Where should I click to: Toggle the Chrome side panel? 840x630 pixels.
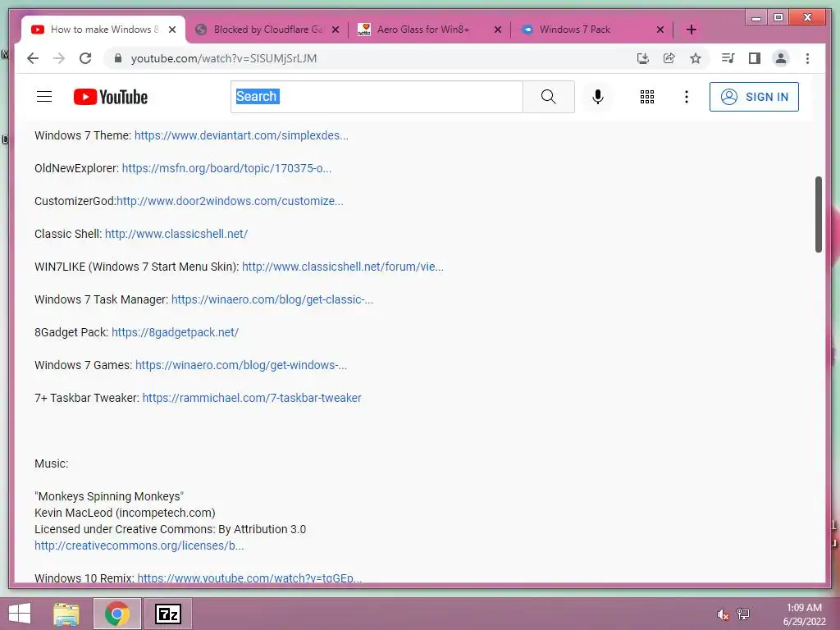pos(755,58)
